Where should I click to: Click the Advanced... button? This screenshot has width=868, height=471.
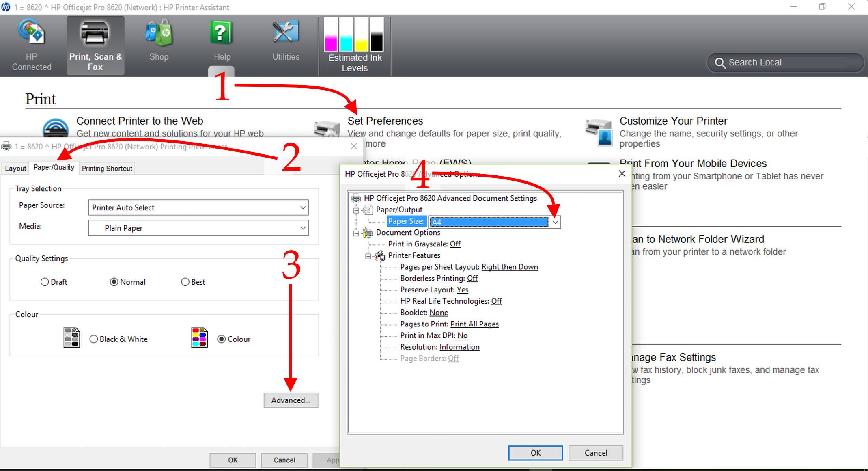pyautogui.click(x=291, y=400)
